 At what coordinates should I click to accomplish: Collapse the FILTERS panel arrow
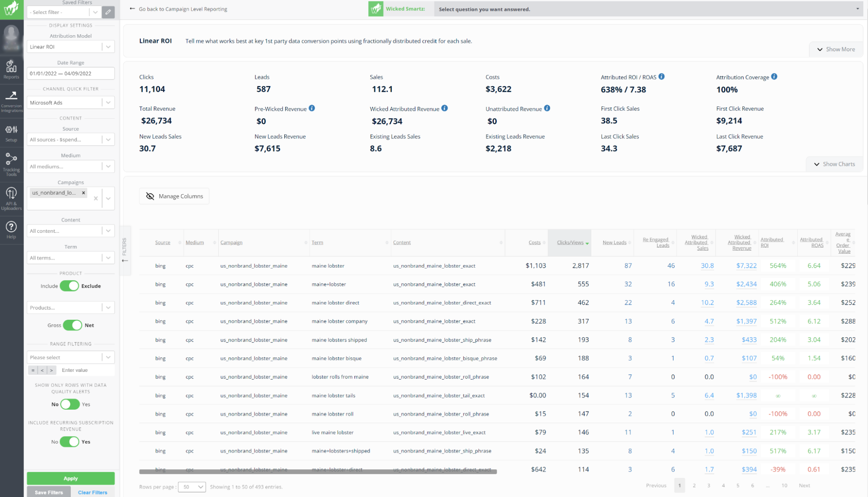pos(125,260)
